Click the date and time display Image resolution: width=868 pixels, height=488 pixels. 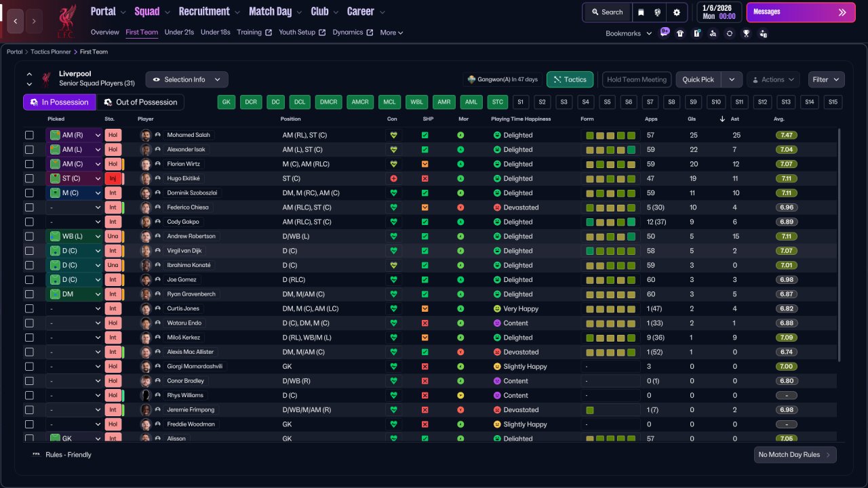[x=719, y=12]
